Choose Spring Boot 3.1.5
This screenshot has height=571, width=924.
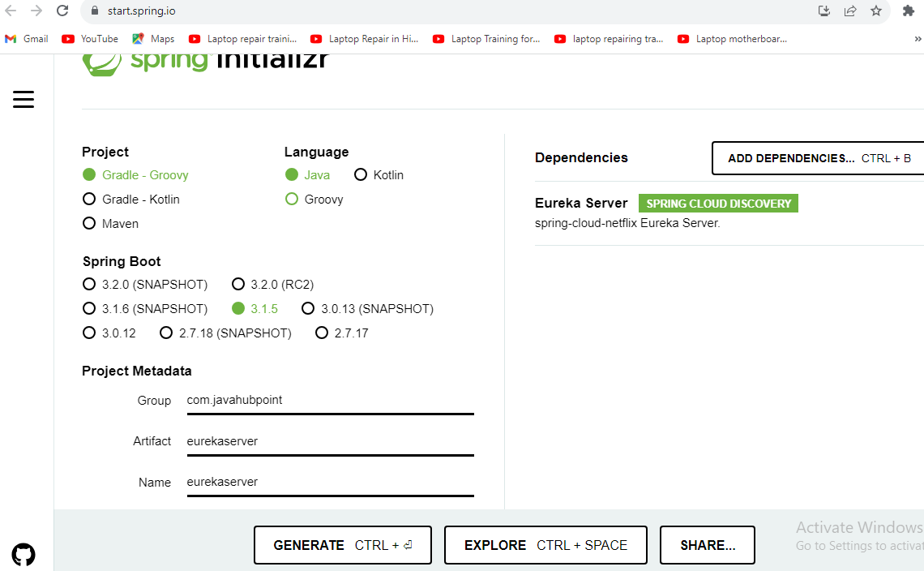click(x=255, y=308)
